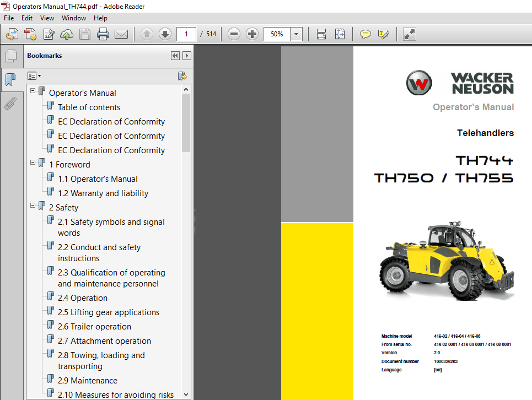Image resolution: width=532 pixels, height=400 pixels.
Task: Zoom out on the document
Action: click(234, 34)
